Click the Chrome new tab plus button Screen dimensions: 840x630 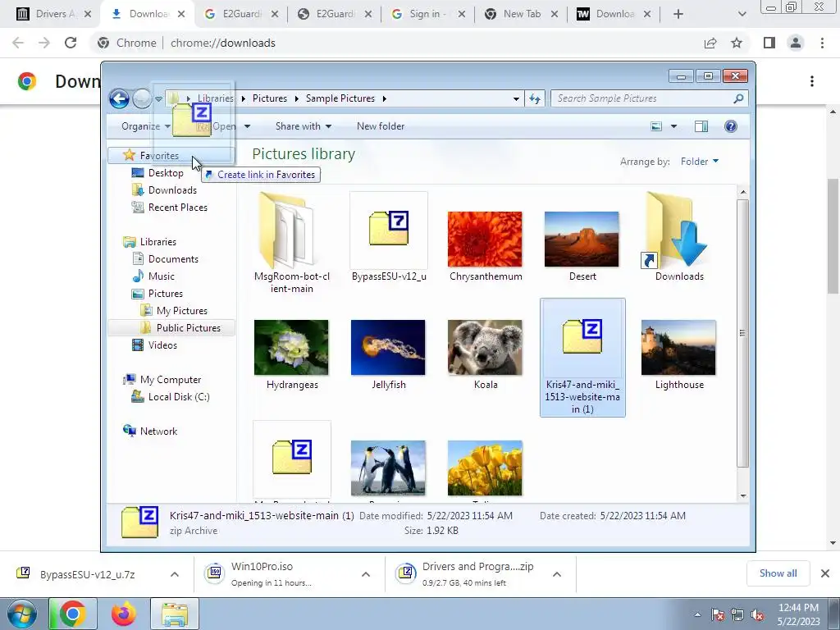point(678,14)
